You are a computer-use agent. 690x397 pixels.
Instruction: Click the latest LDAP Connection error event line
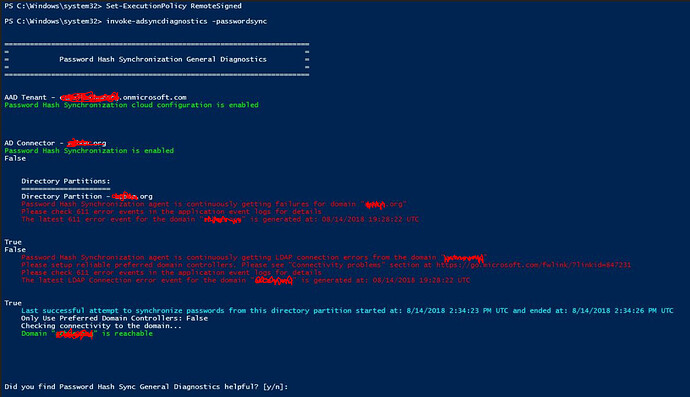pyautogui.click(x=246, y=280)
